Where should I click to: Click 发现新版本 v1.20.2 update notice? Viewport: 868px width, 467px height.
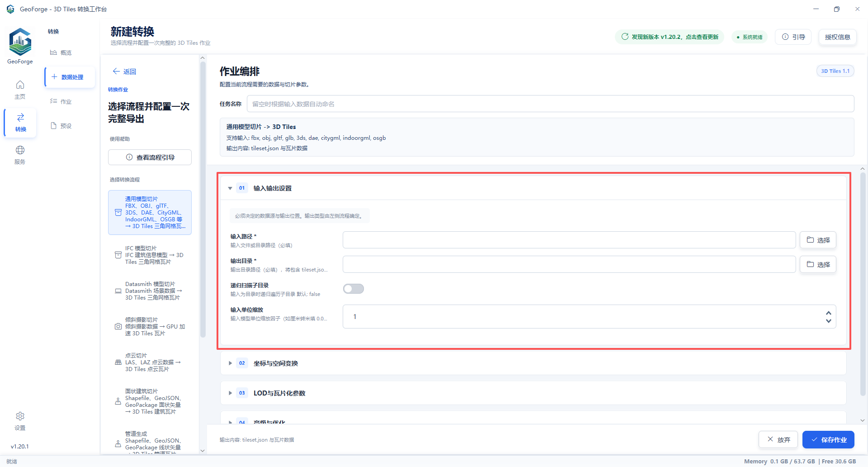pyautogui.click(x=670, y=37)
